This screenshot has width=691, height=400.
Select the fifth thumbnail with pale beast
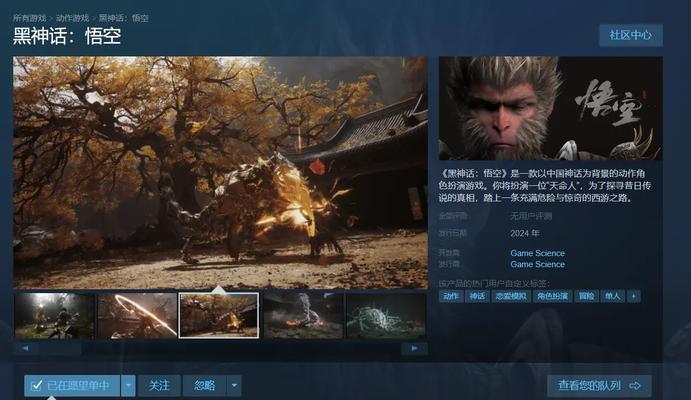386,316
